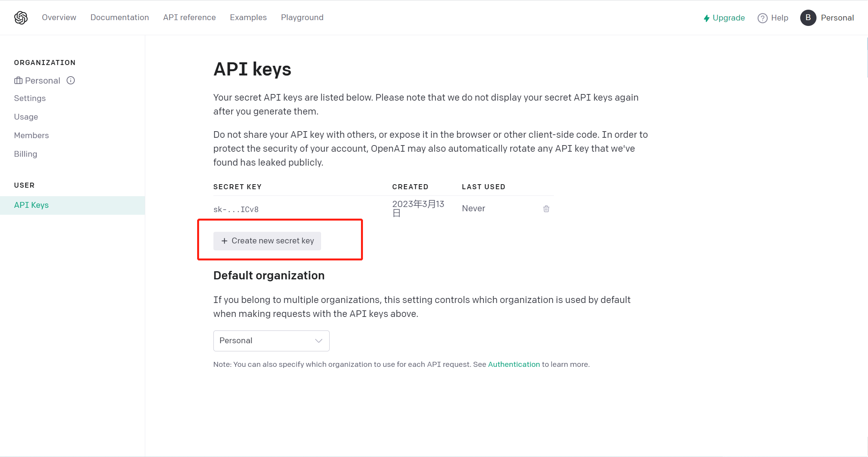Navigate to API reference in top bar
This screenshot has width=868, height=457.
[x=189, y=17]
